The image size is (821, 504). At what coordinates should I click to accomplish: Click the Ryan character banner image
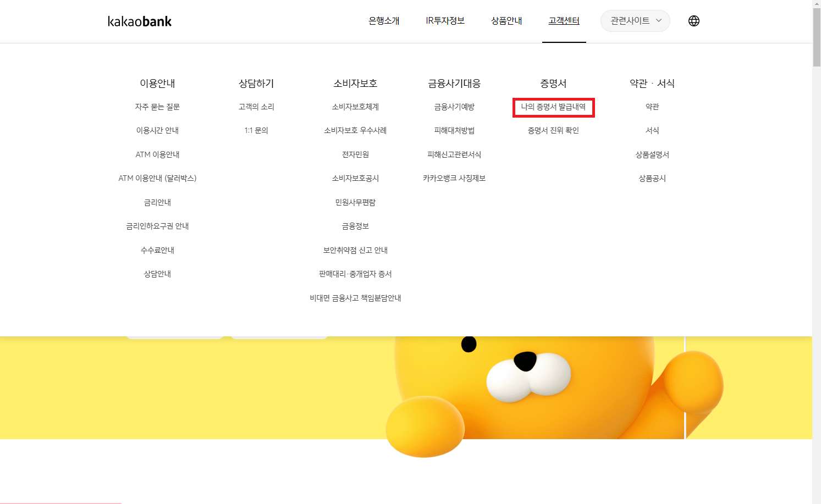(554, 396)
